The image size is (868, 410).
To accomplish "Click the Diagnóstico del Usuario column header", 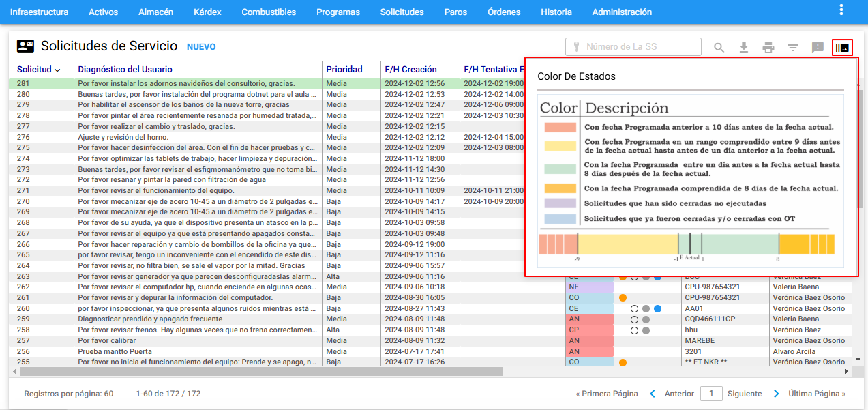I will coord(125,70).
